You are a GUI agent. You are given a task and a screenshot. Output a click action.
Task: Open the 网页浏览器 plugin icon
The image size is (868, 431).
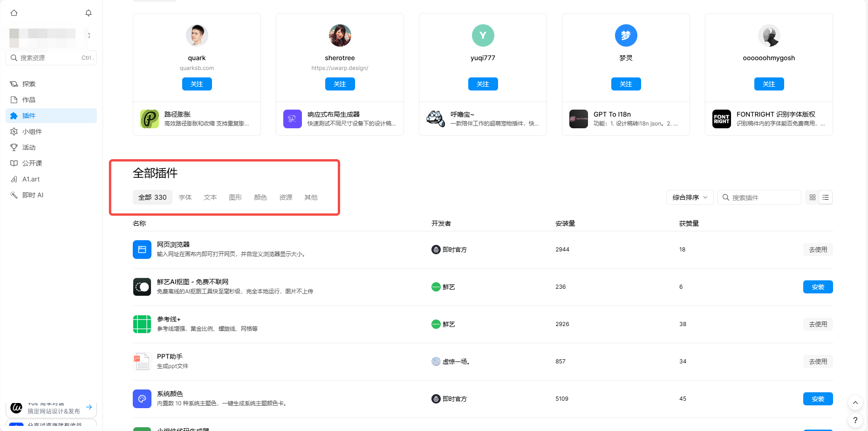142,250
